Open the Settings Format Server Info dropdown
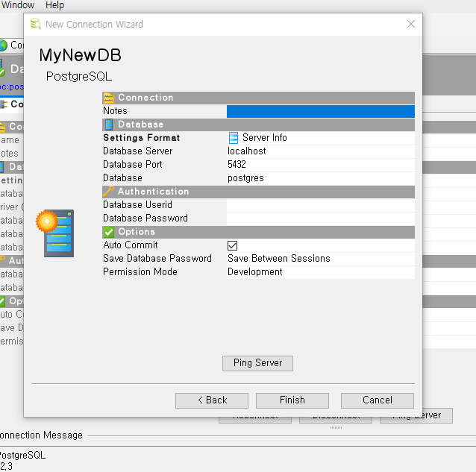 tap(321, 138)
